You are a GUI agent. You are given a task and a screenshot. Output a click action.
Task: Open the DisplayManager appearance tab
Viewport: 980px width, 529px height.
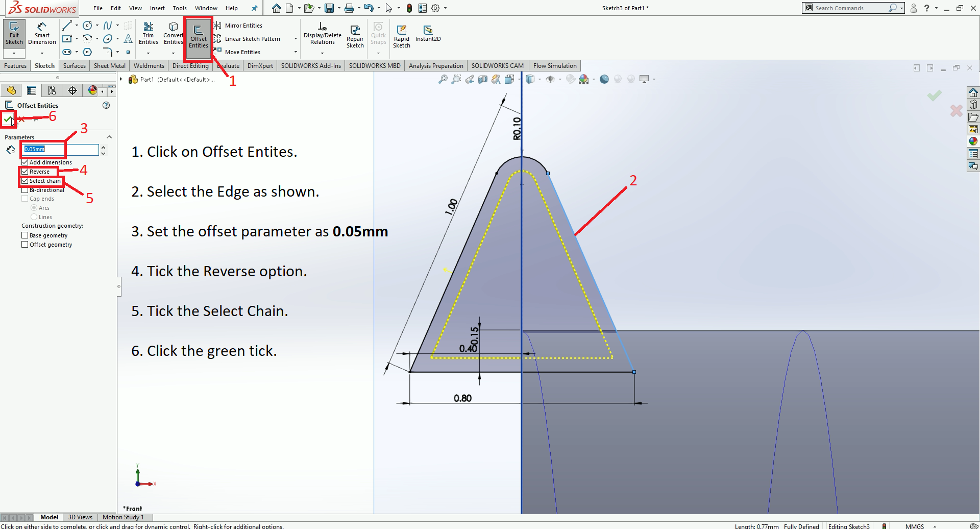pos(92,90)
